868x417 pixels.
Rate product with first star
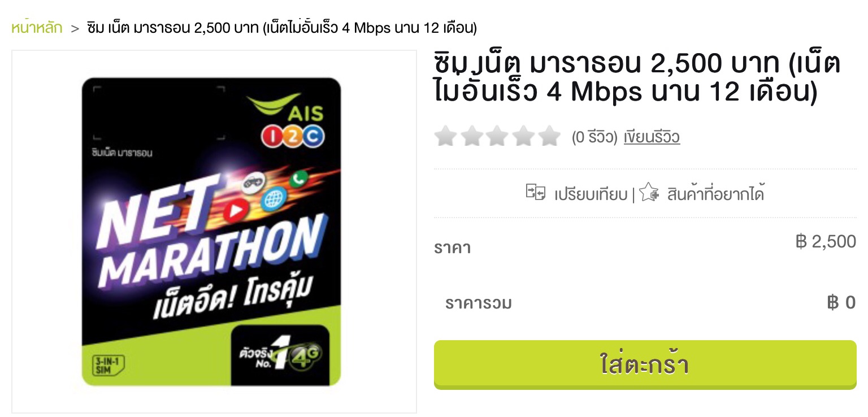tap(446, 137)
